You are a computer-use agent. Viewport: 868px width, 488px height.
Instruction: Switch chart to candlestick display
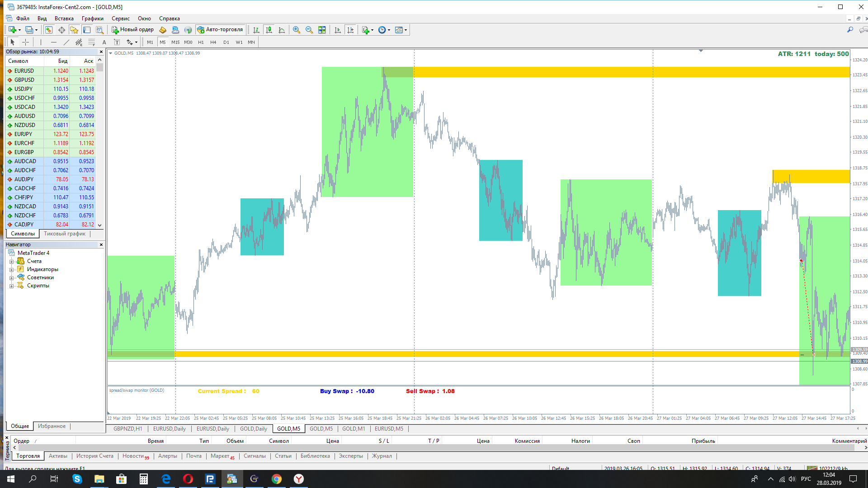(x=269, y=30)
